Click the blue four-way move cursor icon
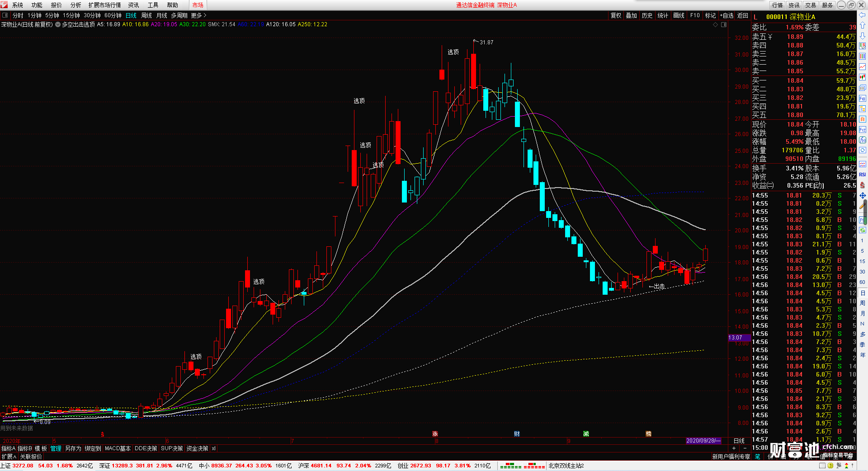The width and height of the screenshot is (868, 471). click(863, 195)
